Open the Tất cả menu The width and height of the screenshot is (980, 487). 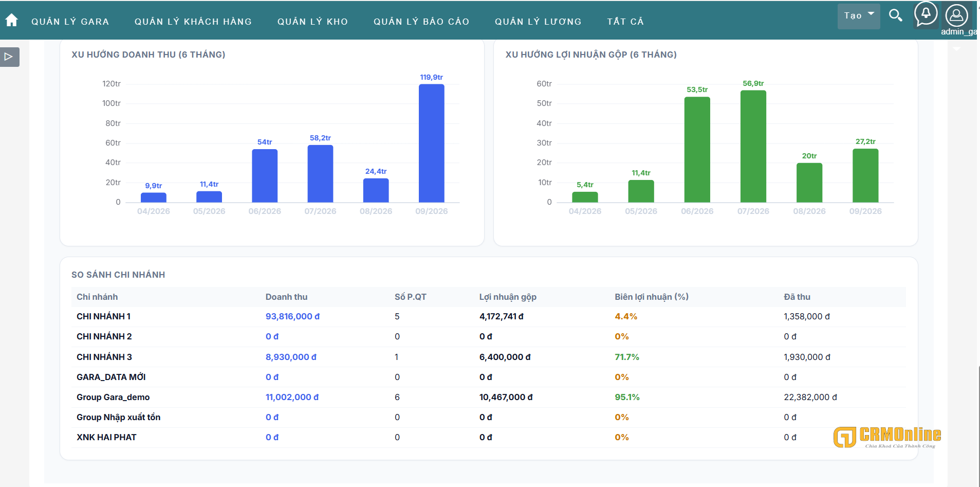pyautogui.click(x=625, y=22)
